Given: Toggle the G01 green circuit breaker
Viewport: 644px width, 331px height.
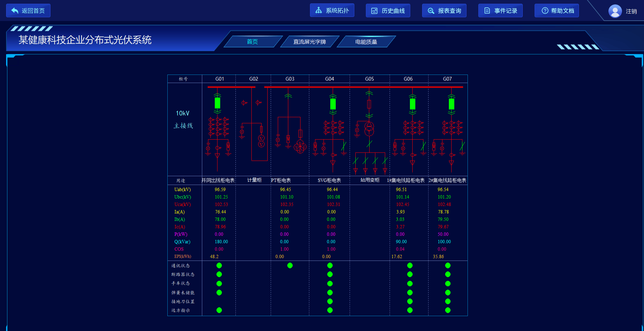Looking at the screenshot, I should [x=217, y=103].
